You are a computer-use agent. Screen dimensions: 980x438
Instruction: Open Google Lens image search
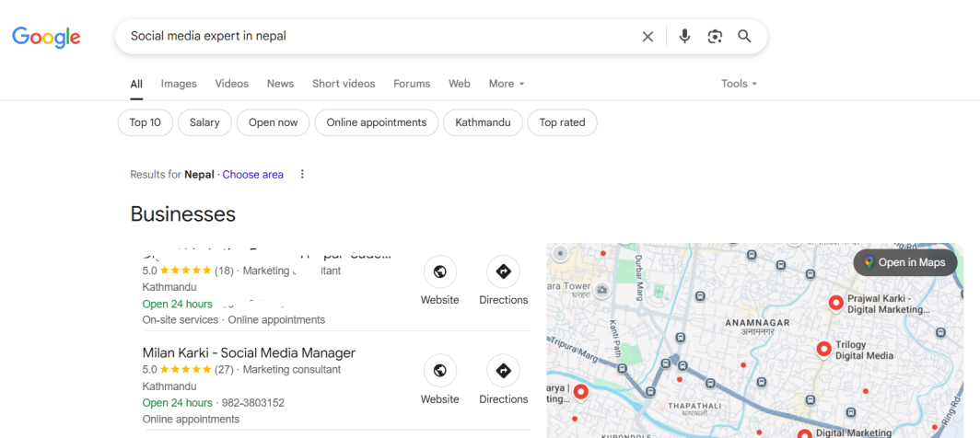pos(715,37)
